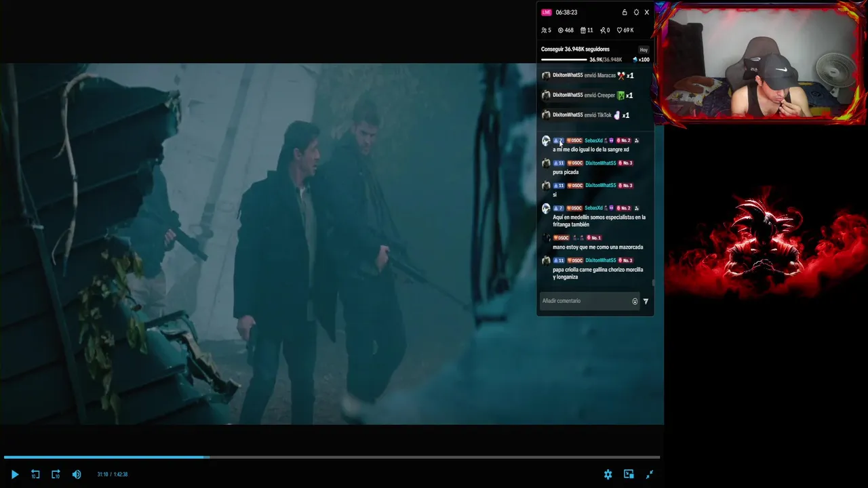Mute the video volume speaker icon
868x488 pixels.
pyautogui.click(x=77, y=474)
